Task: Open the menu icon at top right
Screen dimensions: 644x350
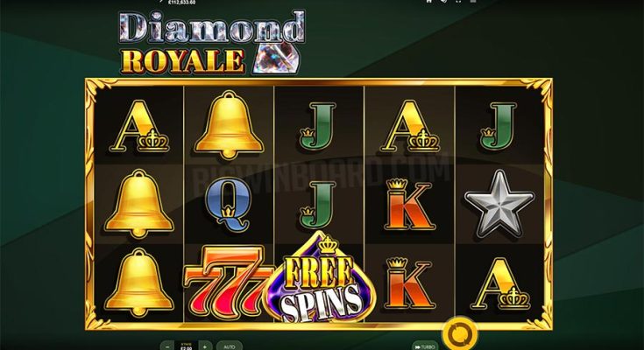Action: [x=473, y=2]
